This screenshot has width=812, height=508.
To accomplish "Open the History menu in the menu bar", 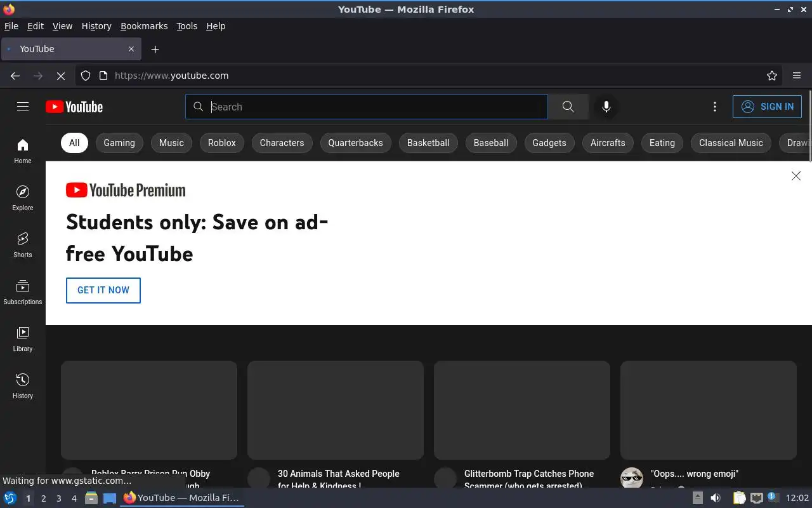I will (x=96, y=26).
